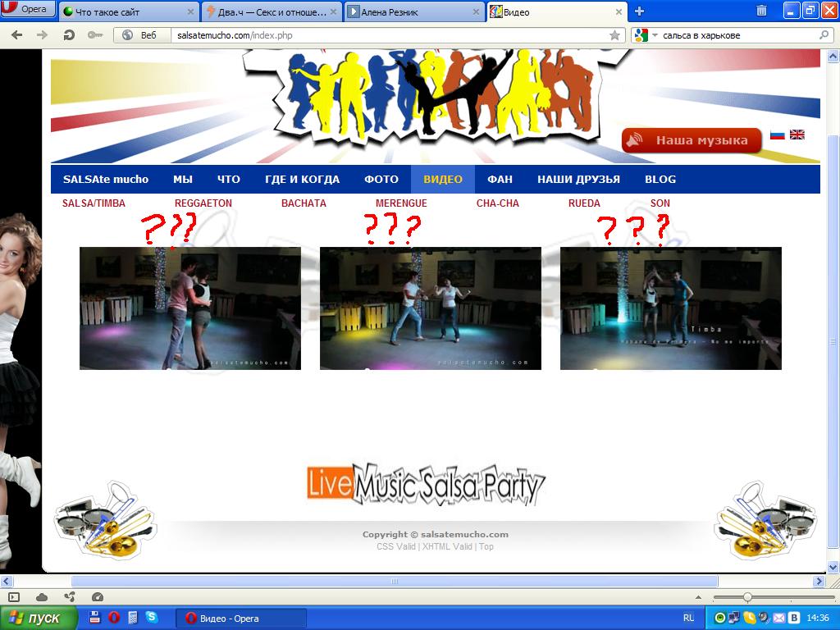Open video of white-shirt dancer couple
Viewport: 840px width, 630px height.
430,308
